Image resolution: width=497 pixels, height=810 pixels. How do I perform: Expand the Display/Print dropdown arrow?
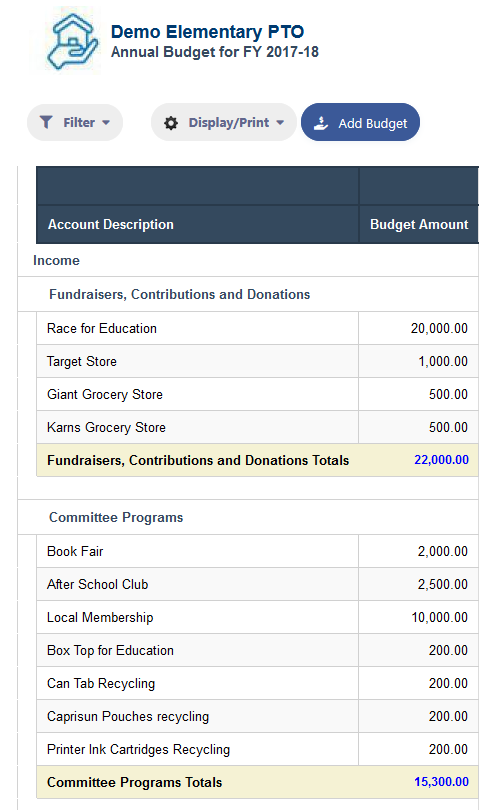point(280,123)
